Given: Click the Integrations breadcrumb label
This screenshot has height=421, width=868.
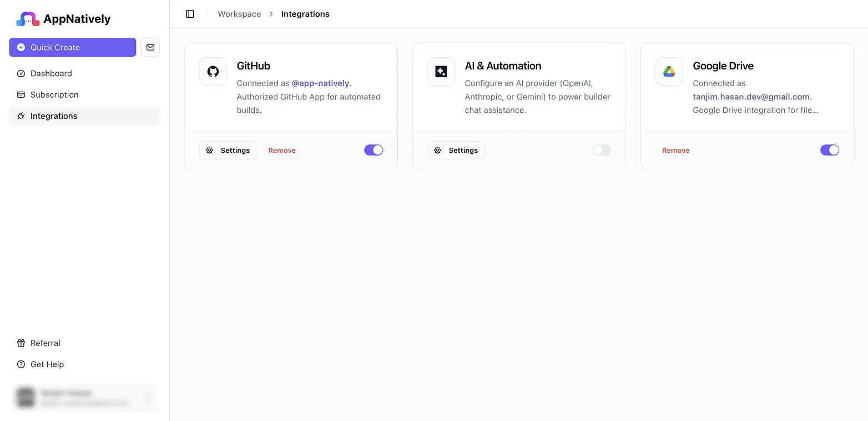Looking at the screenshot, I should coord(305,14).
